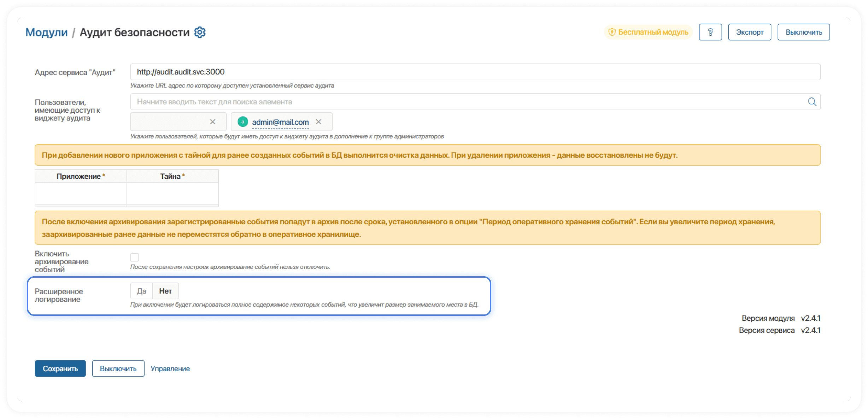Click the bottom Выключить button
This screenshot has width=868, height=419.
point(118,368)
